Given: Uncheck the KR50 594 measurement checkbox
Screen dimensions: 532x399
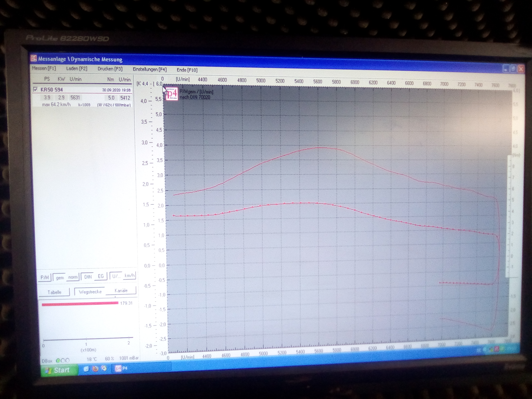Looking at the screenshot, I should tap(35, 89).
